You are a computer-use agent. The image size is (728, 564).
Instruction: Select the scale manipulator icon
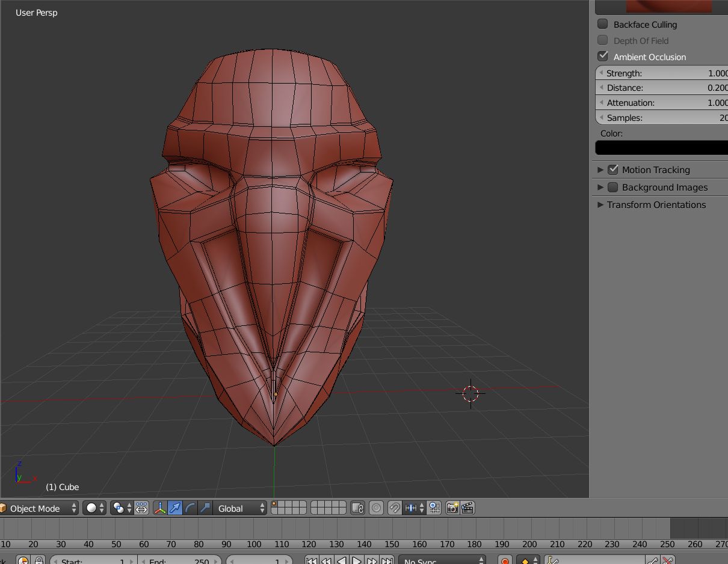[205, 508]
